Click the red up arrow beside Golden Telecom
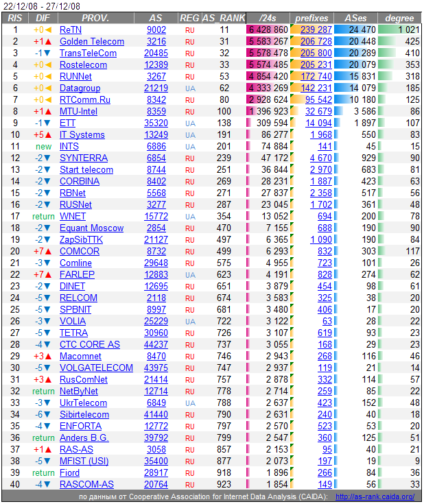Viewport: 424px width, 504px height. 48,42
